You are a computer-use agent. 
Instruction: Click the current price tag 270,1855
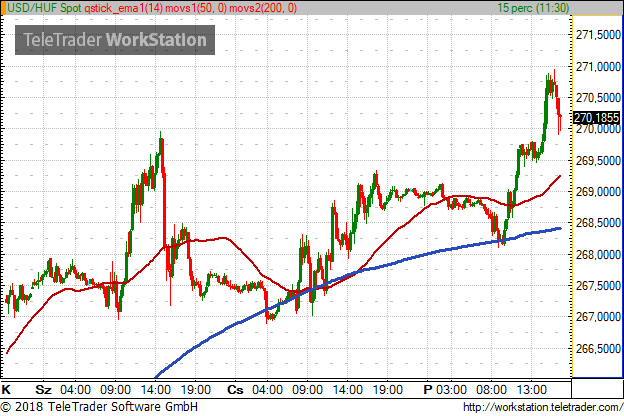pyautogui.click(x=596, y=118)
